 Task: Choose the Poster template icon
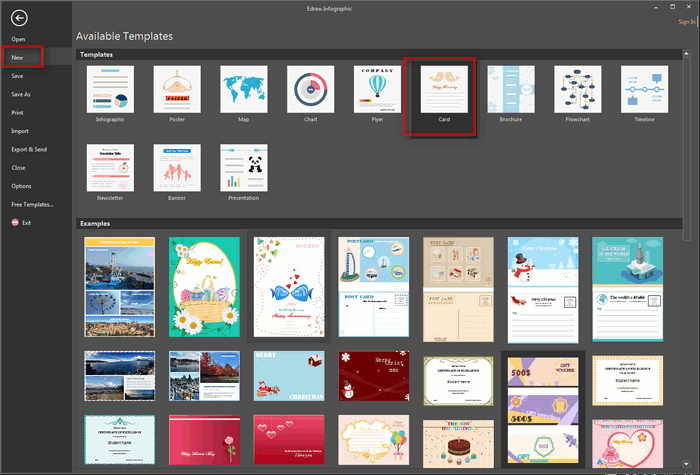(177, 89)
